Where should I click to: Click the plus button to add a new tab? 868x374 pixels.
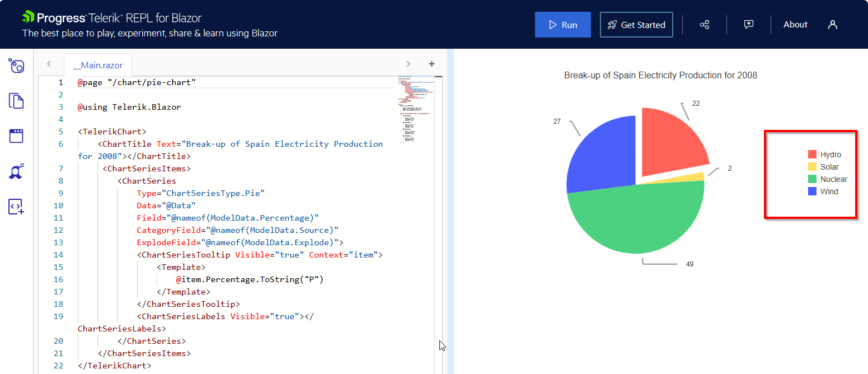click(x=431, y=63)
